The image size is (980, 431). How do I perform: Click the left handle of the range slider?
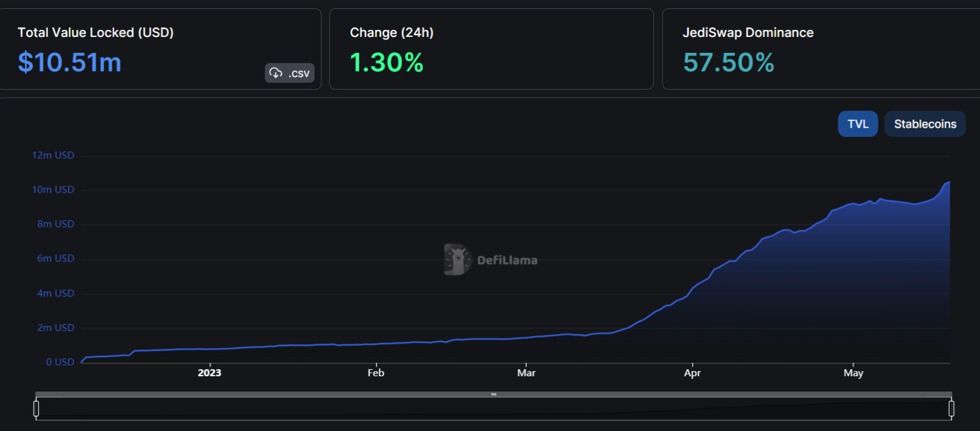pyautogui.click(x=36, y=409)
